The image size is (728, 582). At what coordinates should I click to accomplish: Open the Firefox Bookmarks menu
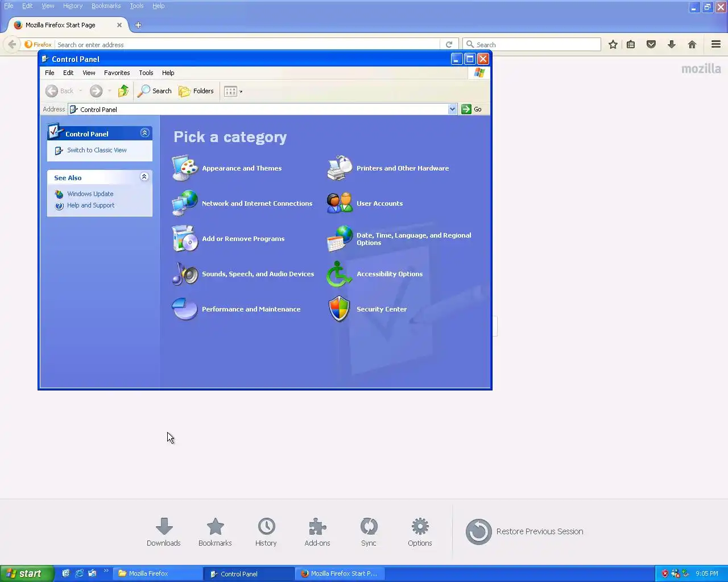pos(106,6)
